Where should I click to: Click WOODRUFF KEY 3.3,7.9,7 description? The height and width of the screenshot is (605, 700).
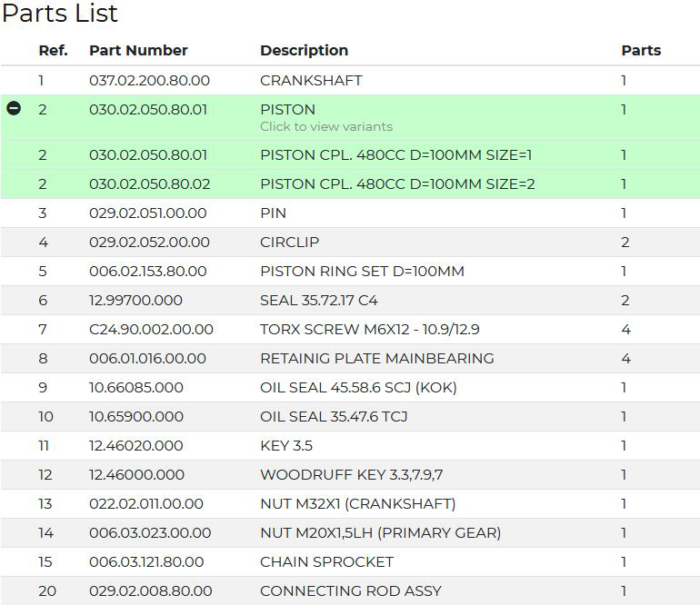pyautogui.click(x=351, y=474)
